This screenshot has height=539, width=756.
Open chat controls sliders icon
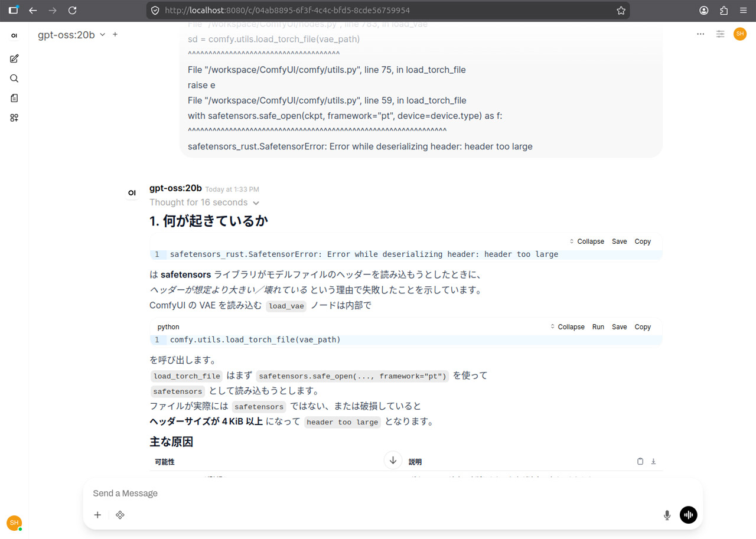[x=721, y=34]
